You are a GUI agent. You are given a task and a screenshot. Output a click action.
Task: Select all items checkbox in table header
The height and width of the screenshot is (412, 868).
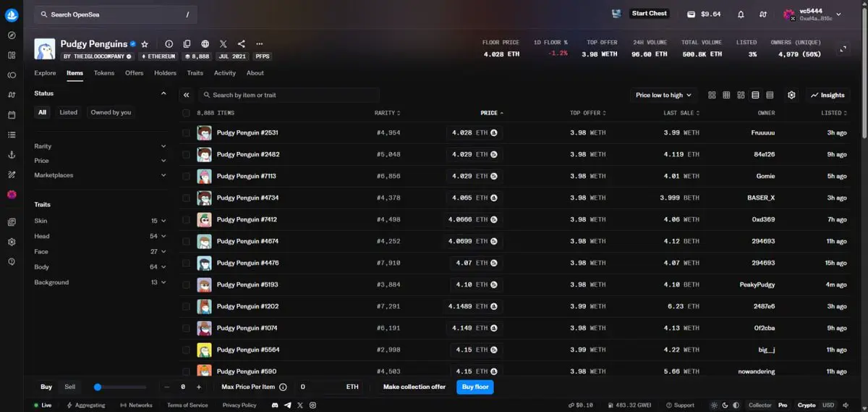(186, 113)
